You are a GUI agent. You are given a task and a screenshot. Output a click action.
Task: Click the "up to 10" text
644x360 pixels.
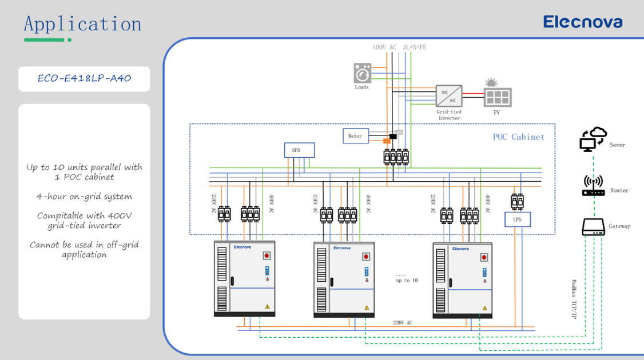pyautogui.click(x=407, y=281)
